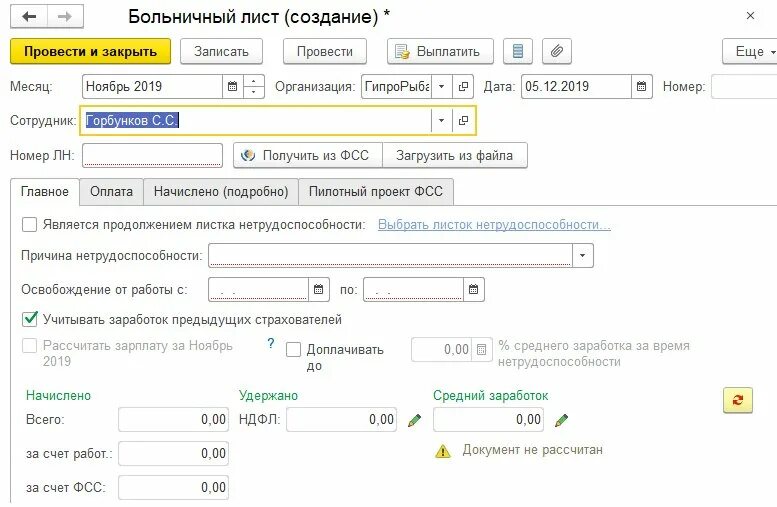The width and height of the screenshot is (777, 507).
Task: Expand the Организация dropdown list
Action: coord(442,87)
